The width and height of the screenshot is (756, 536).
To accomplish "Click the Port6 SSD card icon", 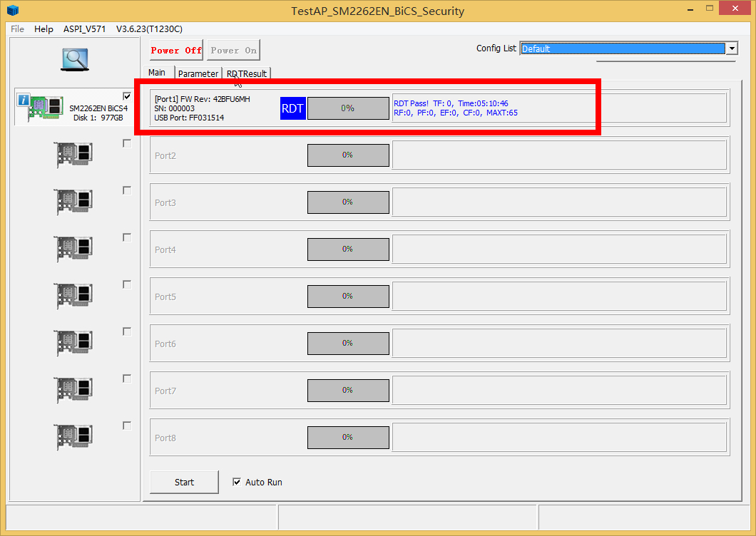I will [74, 343].
